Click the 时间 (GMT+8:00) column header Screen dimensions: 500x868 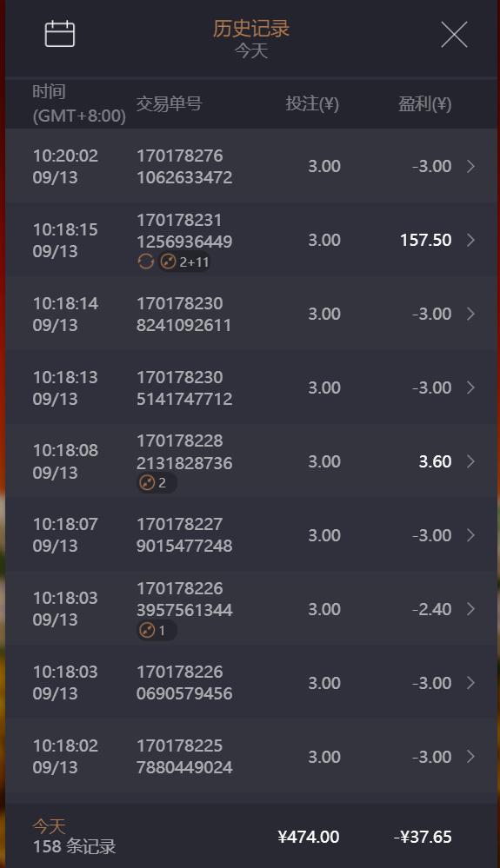[x=78, y=103]
